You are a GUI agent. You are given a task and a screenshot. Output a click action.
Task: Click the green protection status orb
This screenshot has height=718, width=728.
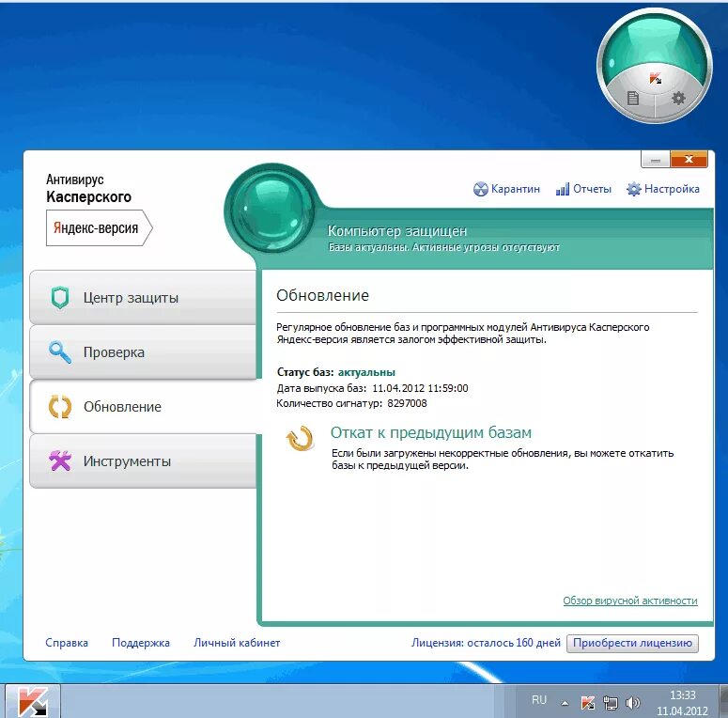[271, 209]
